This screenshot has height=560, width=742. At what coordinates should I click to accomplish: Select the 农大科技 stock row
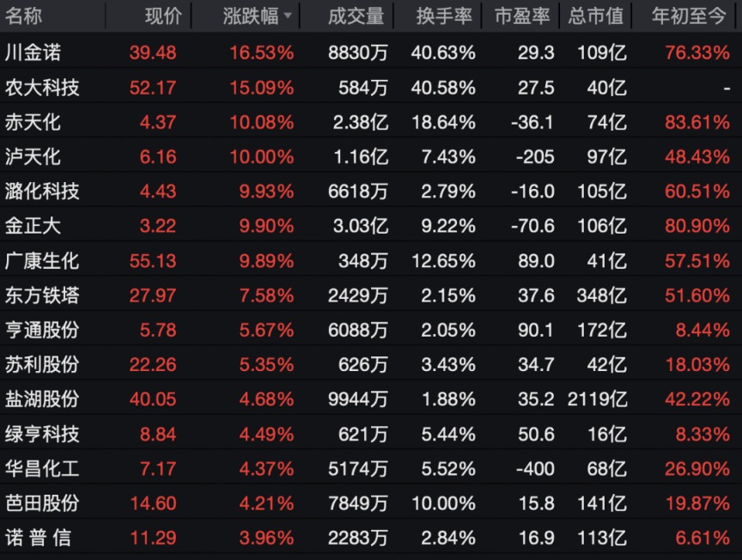(43, 88)
